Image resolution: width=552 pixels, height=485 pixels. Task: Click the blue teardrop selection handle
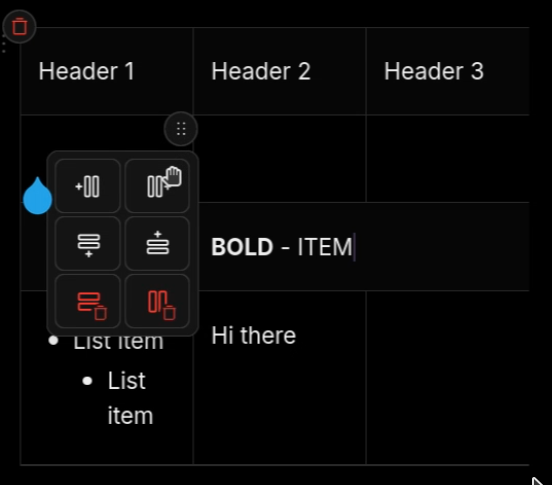click(37, 196)
